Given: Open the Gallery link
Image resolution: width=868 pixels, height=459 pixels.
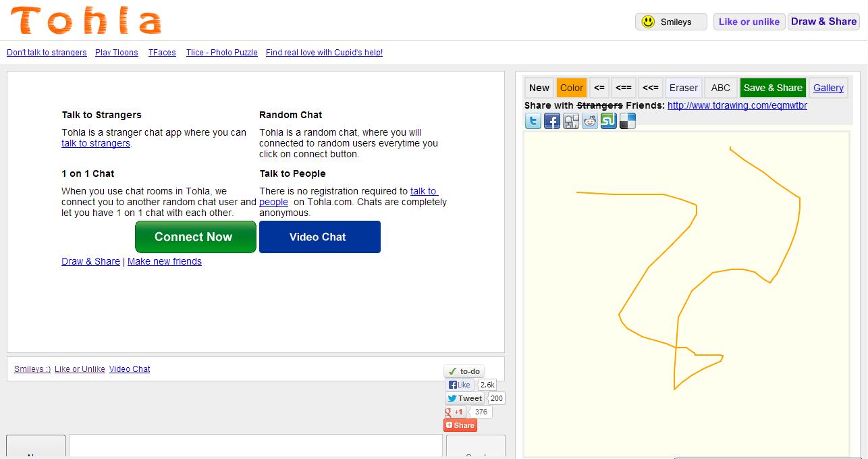Looking at the screenshot, I should pos(828,88).
